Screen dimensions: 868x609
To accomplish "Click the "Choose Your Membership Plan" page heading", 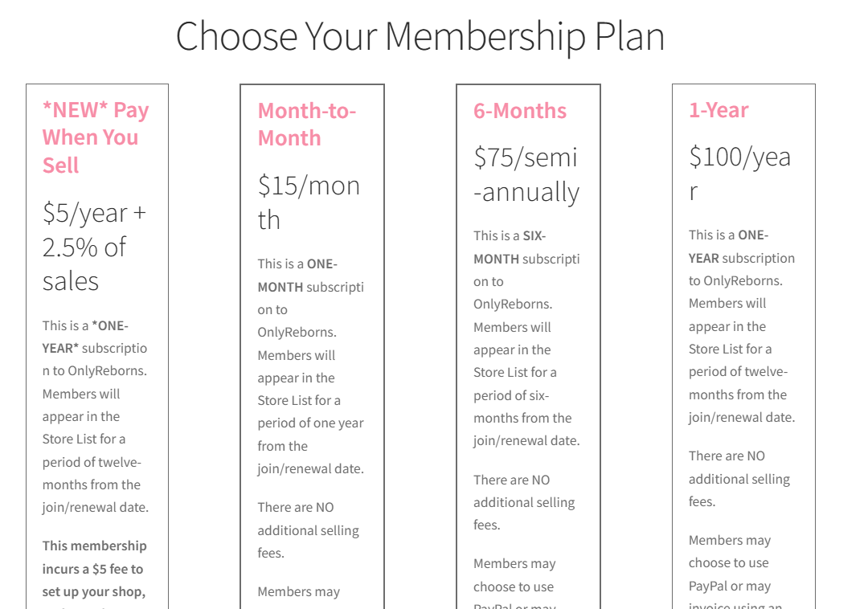I will (x=420, y=36).
